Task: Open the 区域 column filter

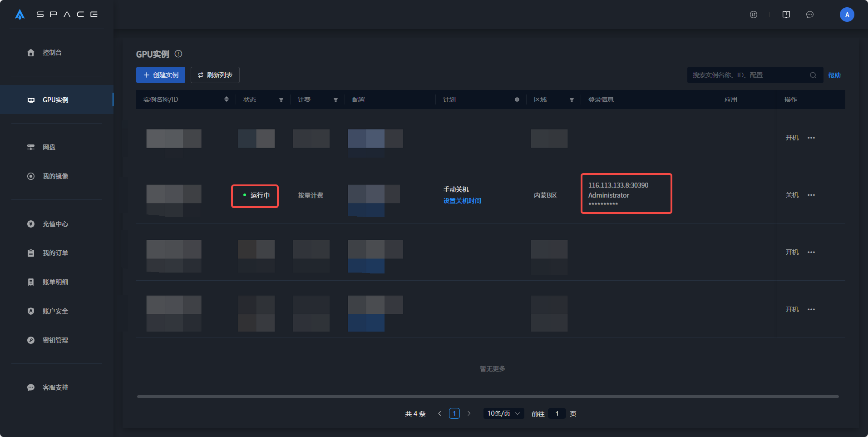Action: (x=572, y=100)
